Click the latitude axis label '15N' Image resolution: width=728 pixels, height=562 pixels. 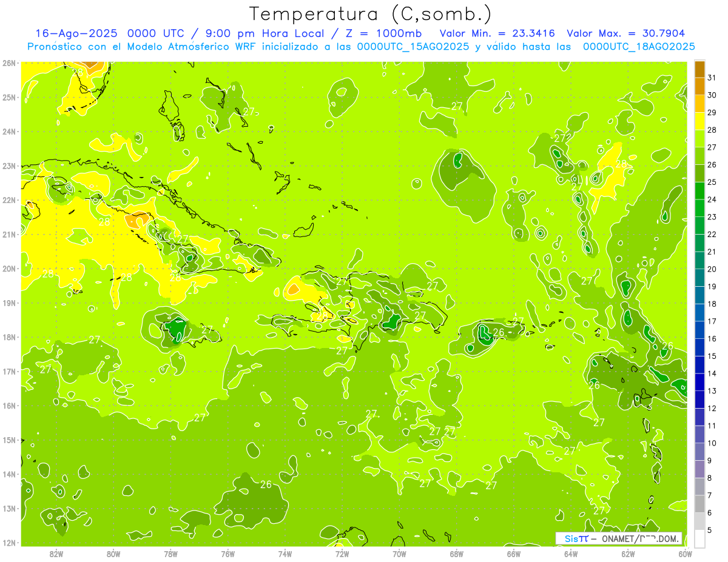point(9,440)
